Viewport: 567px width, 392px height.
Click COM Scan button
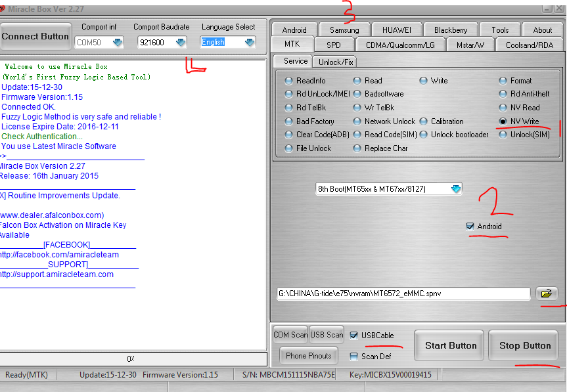tap(290, 335)
